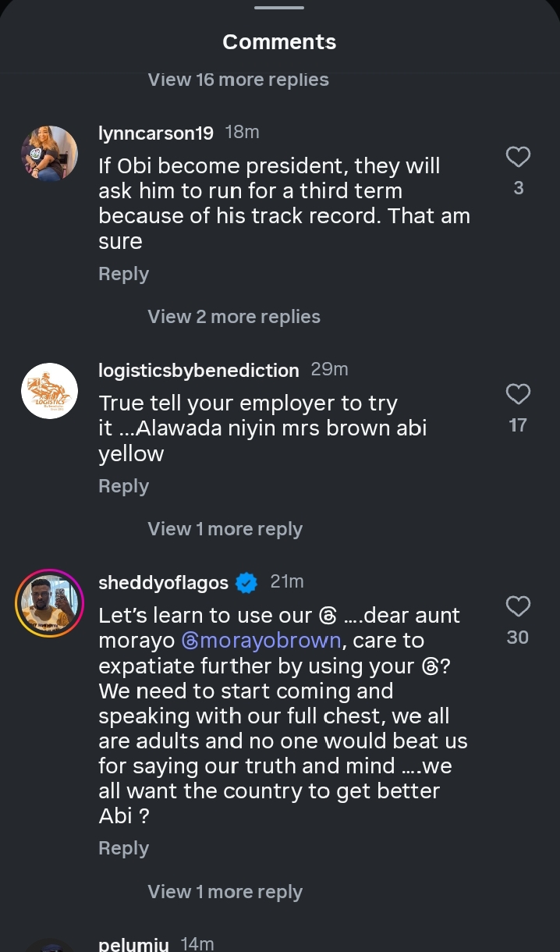Open the pelumiu username
Screen dimensions: 560x952
[133, 944]
